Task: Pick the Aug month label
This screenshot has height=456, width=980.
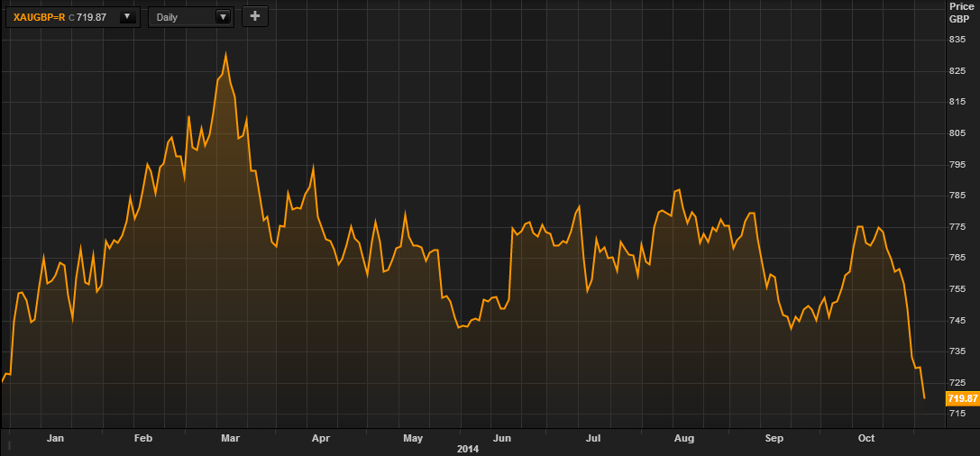Action: 684,439
